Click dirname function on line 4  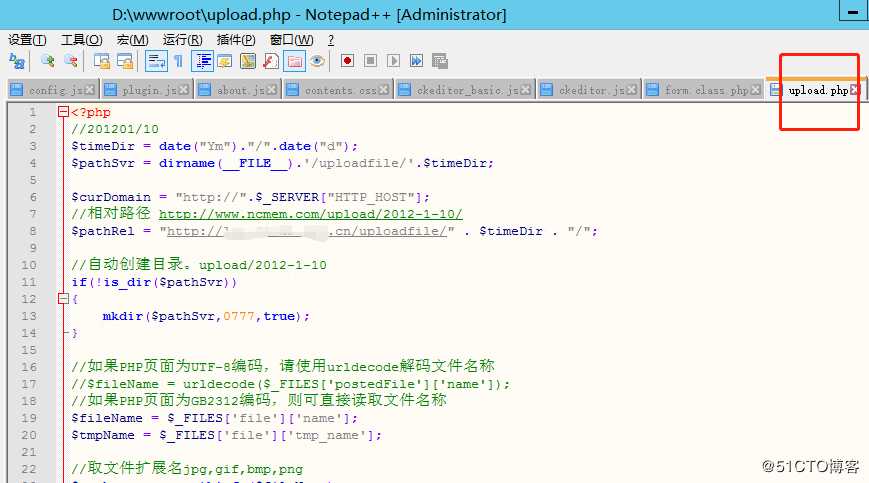click(x=187, y=163)
